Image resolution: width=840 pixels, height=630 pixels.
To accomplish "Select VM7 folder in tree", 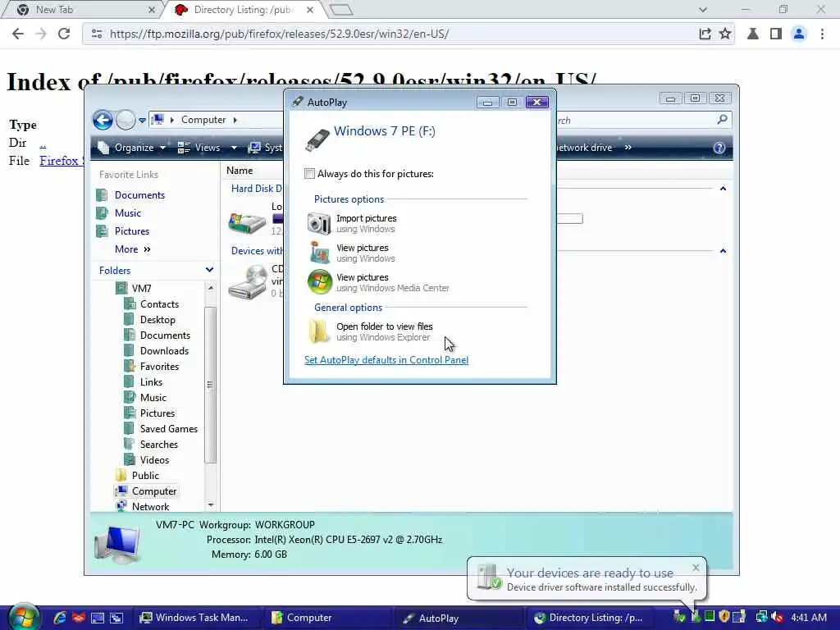I will click(x=141, y=288).
